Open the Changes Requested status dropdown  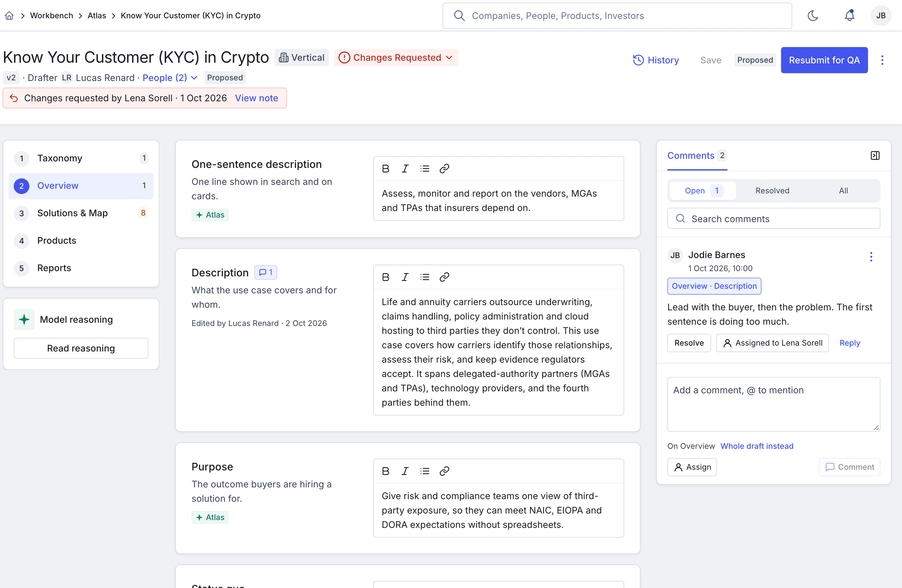pos(396,57)
